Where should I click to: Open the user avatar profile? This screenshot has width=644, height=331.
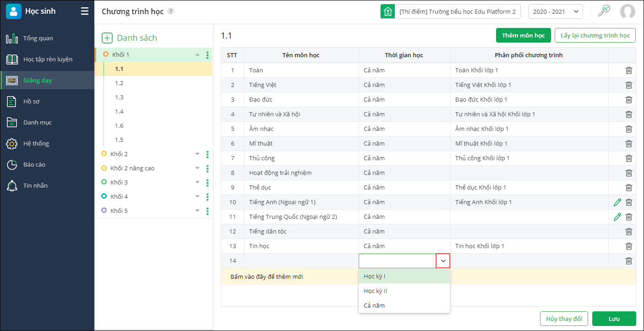coord(627,11)
